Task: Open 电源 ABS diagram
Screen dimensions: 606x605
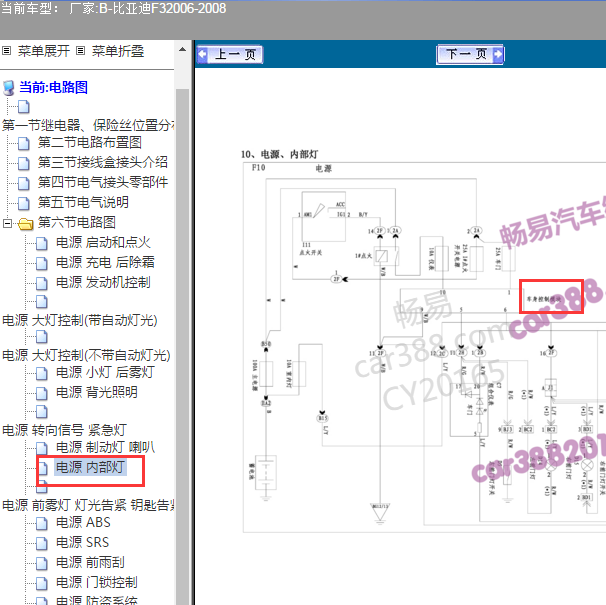Action: pos(83,522)
